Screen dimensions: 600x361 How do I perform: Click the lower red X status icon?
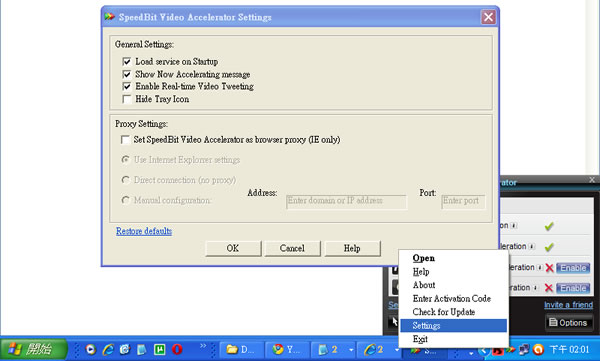[x=549, y=288]
